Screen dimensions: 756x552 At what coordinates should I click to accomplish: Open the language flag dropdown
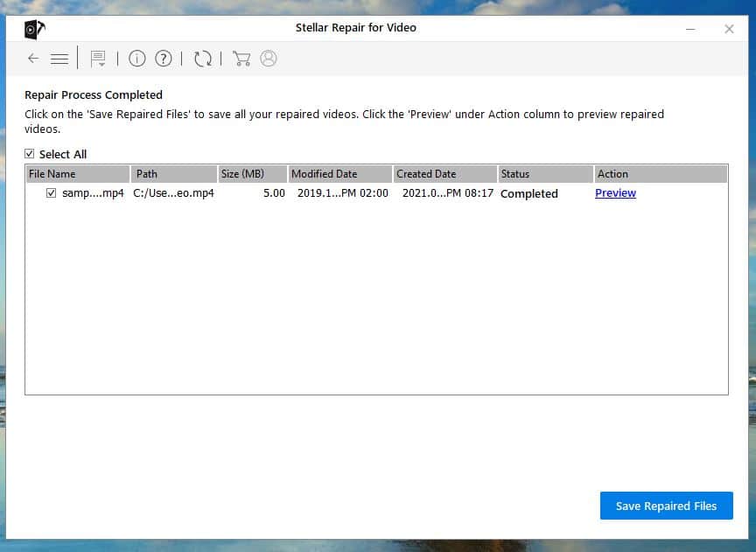[99, 59]
